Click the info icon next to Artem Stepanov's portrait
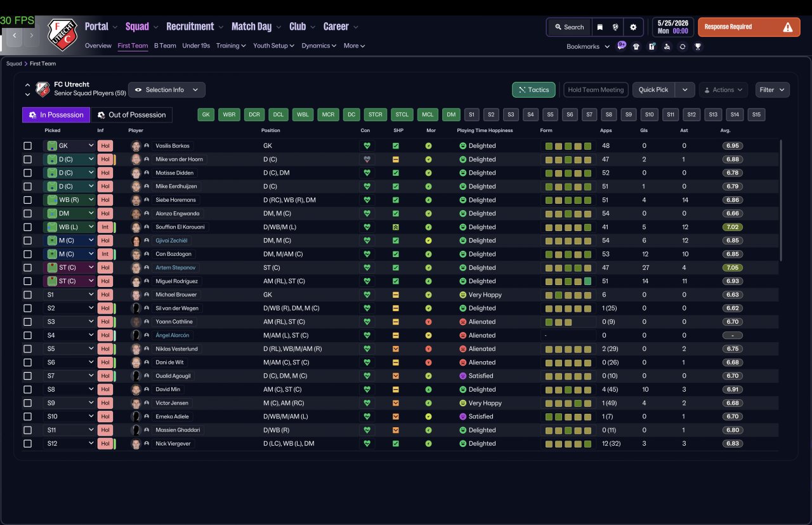Image resolution: width=812 pixels, height=525 pixels. [x=147, y=267]
